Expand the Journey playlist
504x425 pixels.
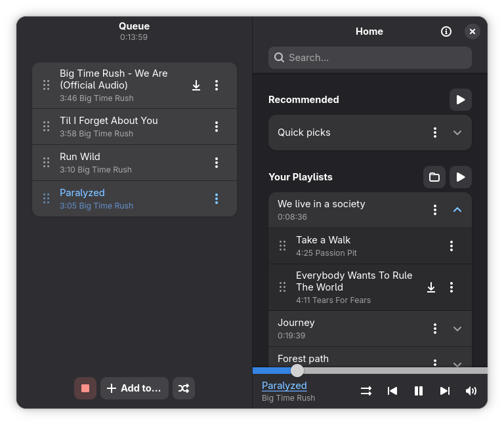coord(457,329)
